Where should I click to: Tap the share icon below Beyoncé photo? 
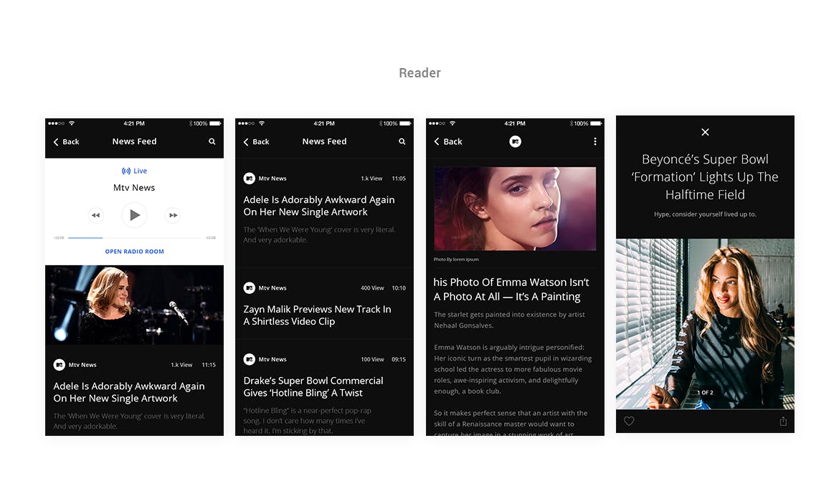click(x=783, y=421)
